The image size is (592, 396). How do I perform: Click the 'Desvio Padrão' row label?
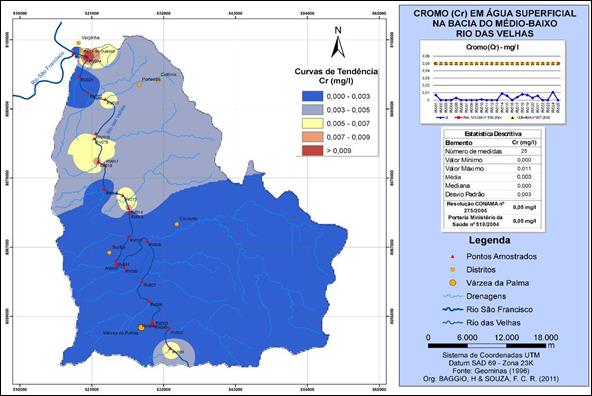point(465,194)
